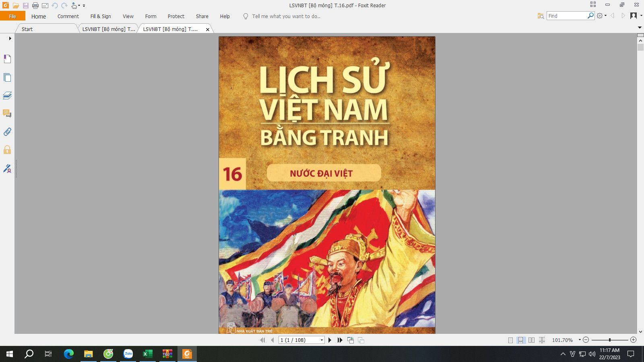Open a file with the folder icon
644x362 pixels.
[x=16, y=6]
